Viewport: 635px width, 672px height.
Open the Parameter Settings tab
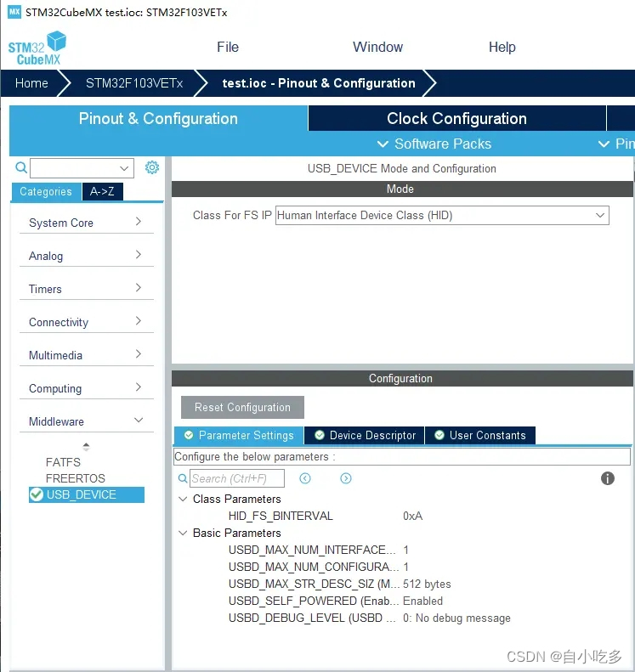(x=239, y=436)
